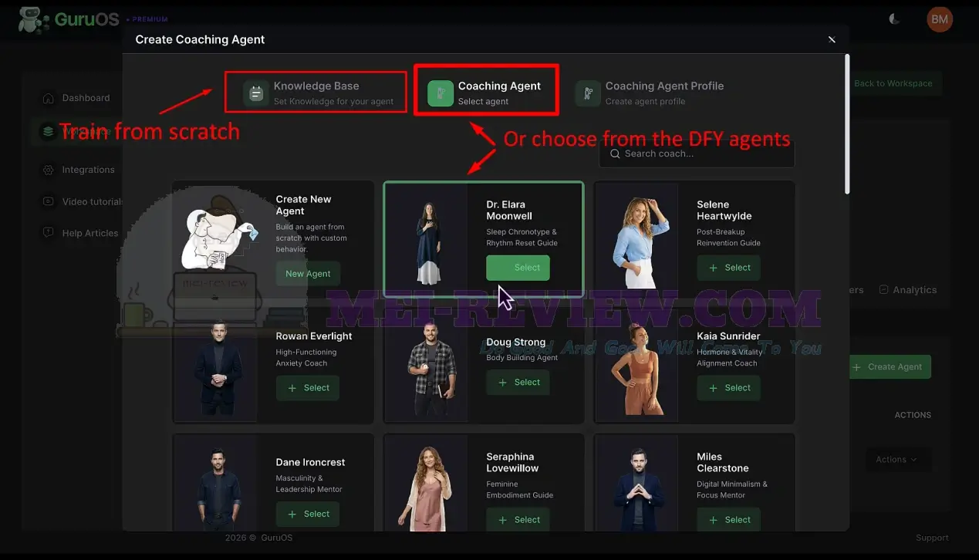Close the Create Coaching Agent dialog

[832, 39]
